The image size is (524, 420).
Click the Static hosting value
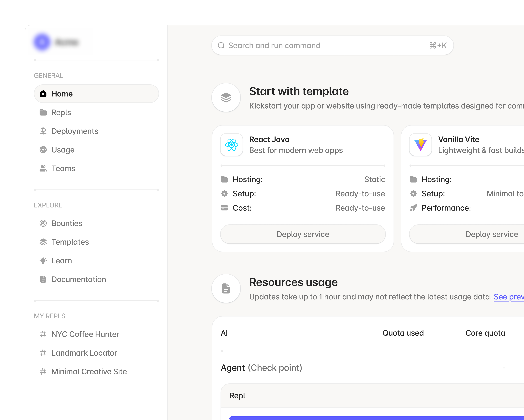point(375,180)
